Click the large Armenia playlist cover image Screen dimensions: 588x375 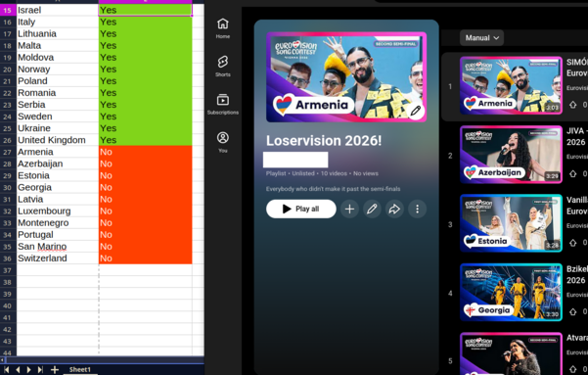point(346,77)
